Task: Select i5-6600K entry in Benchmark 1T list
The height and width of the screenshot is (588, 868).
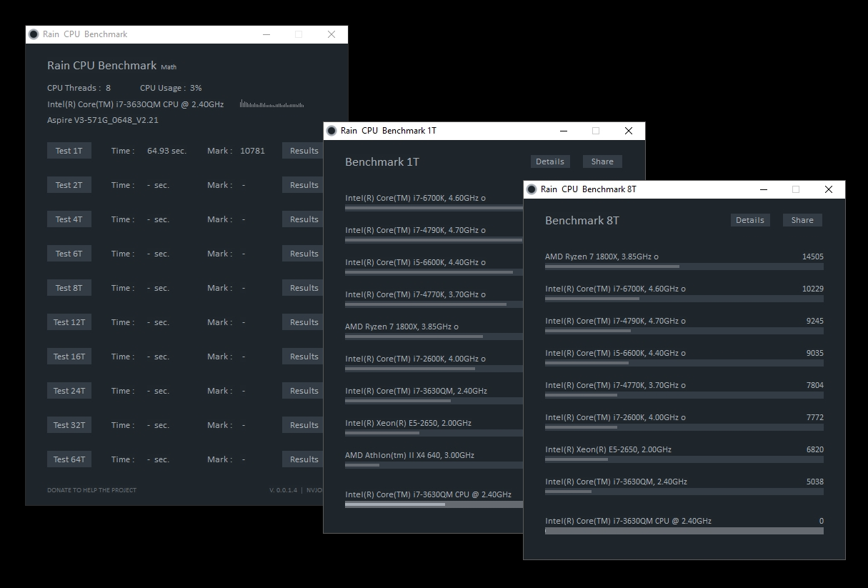Action: [x=434, y=267]
